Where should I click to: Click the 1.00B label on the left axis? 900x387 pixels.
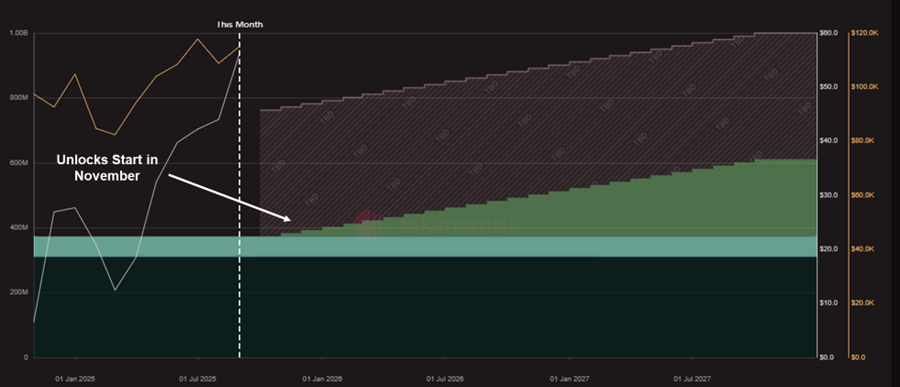click(18, 33)
